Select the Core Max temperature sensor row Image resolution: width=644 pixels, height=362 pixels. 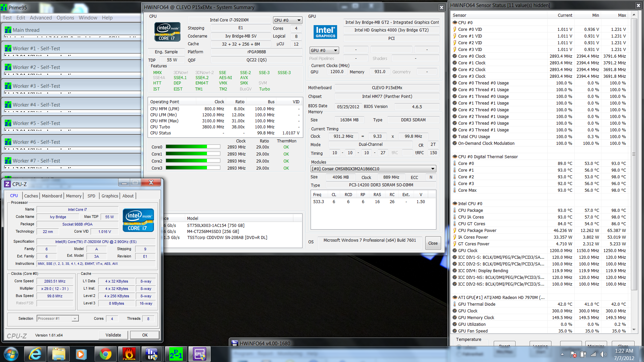pos(541,190)
